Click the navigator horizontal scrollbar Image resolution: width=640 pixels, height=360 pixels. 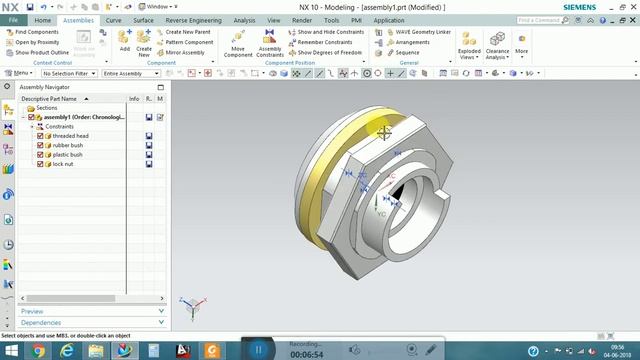[x=70, y=298]
